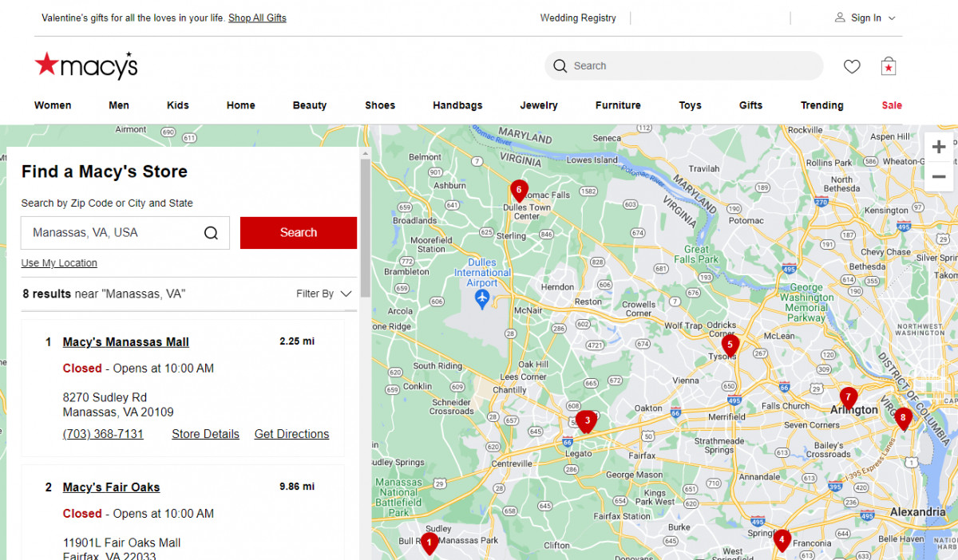
Task: Zoom out on the map
Action: click(939, 176)
